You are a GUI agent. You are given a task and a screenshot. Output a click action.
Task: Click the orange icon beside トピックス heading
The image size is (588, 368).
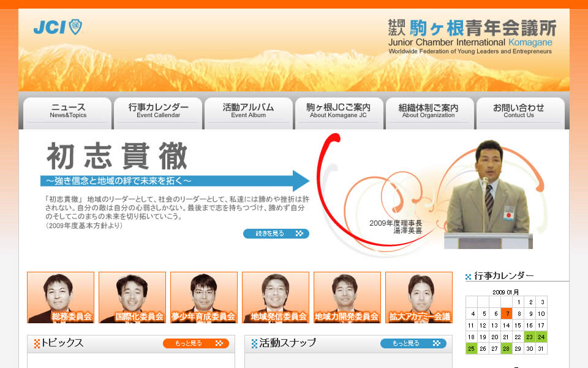[37, 343]
